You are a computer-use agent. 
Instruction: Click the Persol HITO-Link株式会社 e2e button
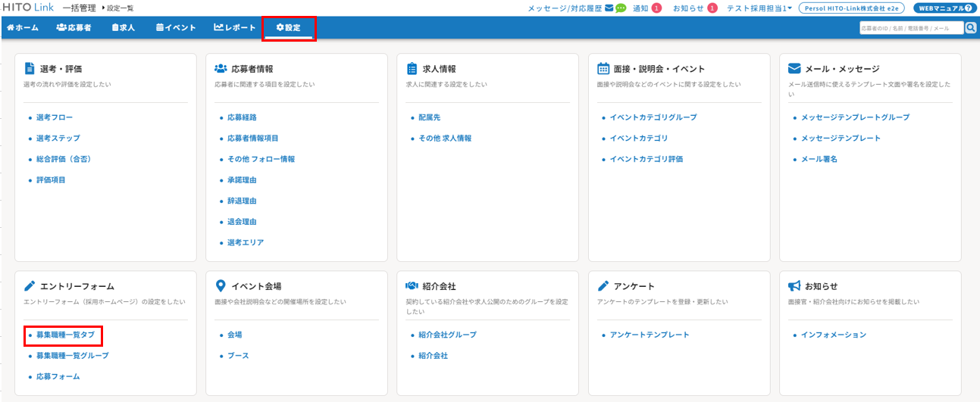coord(852,8)
